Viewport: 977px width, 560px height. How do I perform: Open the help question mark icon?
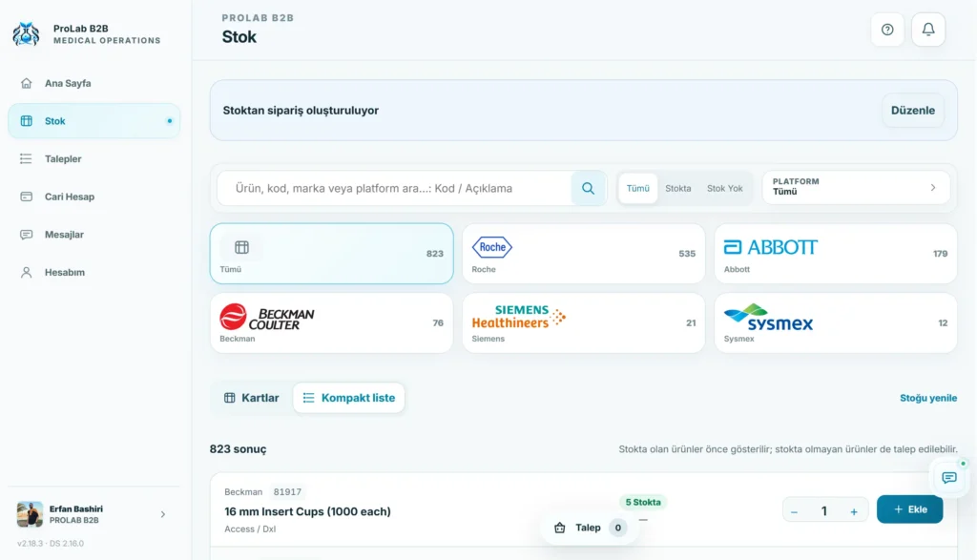click(887, 30)
